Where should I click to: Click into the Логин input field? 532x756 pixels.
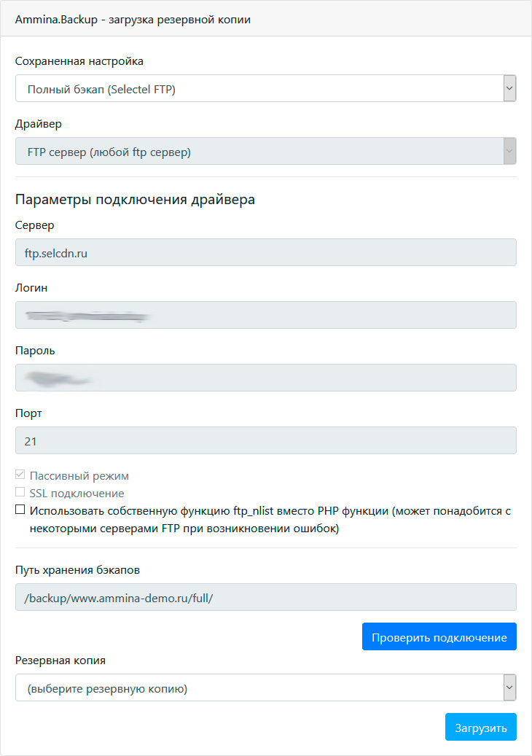point(265,315)
